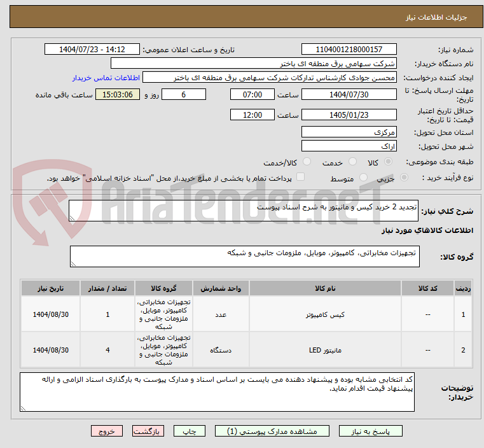Select the کالا radio button
Image resolution: width=484 pixels, height=448 pixels.
[x=388, y=162]
